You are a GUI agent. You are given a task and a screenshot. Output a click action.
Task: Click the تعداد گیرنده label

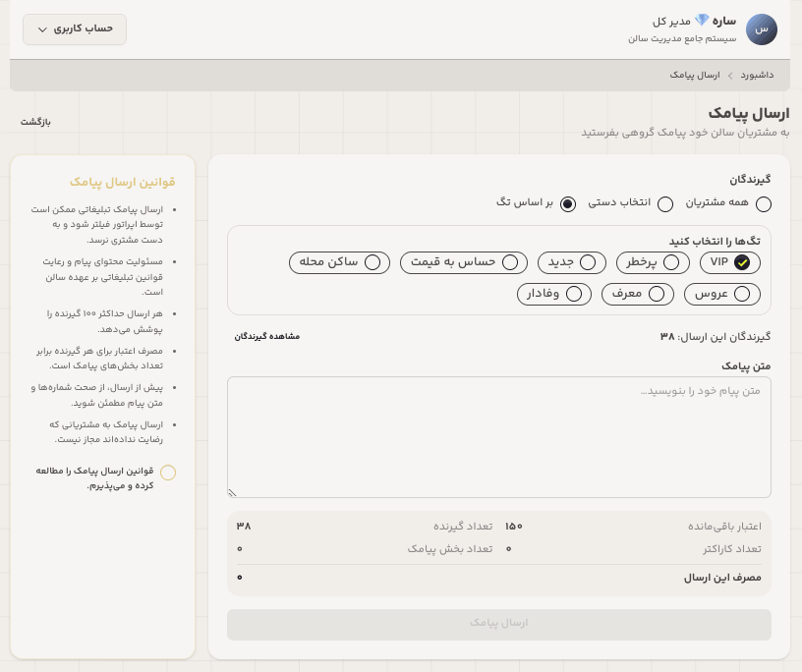coord(463,527)
